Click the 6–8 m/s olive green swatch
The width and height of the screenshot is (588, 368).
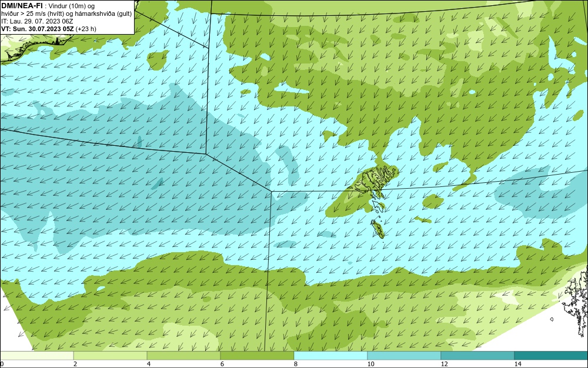(x=258, y=356)
